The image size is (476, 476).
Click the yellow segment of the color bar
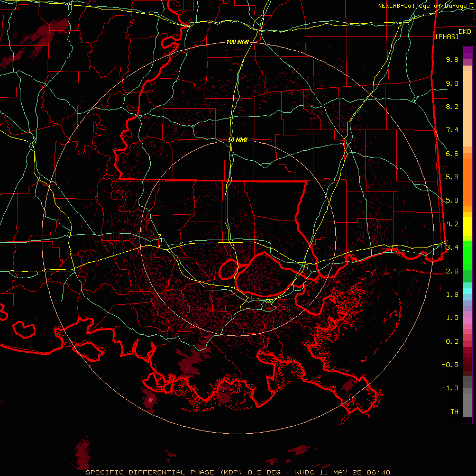[x=467, y=226]
